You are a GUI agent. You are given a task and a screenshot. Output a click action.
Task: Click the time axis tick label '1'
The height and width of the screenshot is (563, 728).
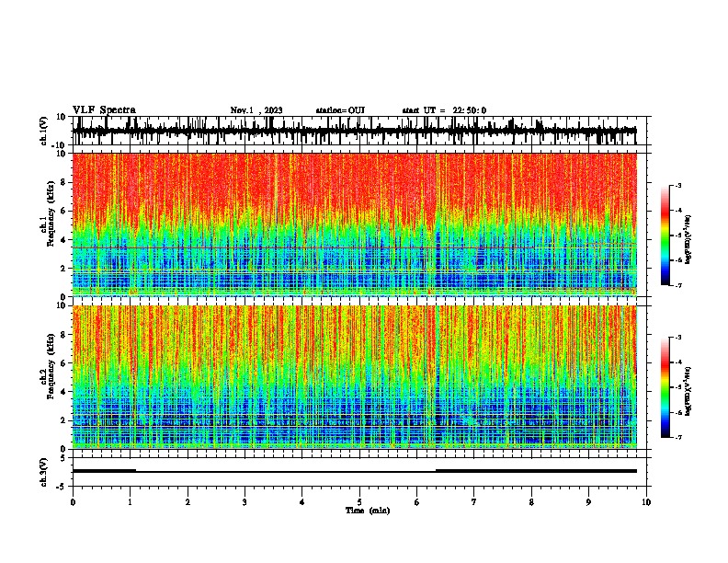point(130,502)
